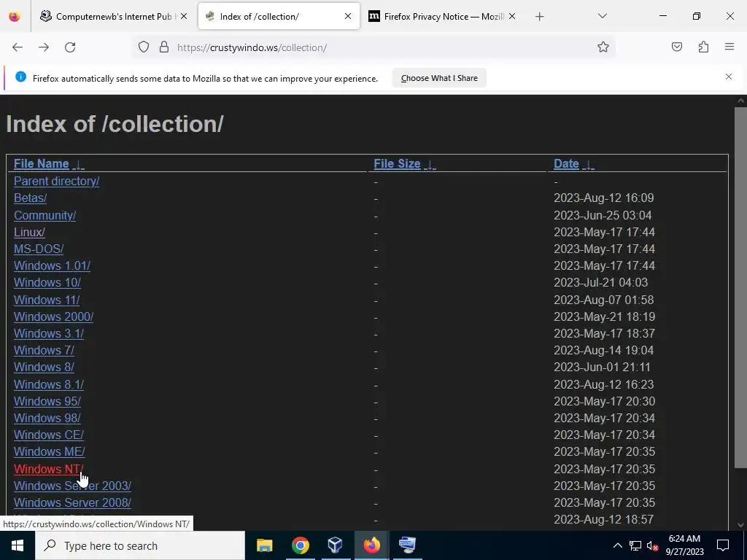Open the Action Center notifications icon

pos(723,545)
